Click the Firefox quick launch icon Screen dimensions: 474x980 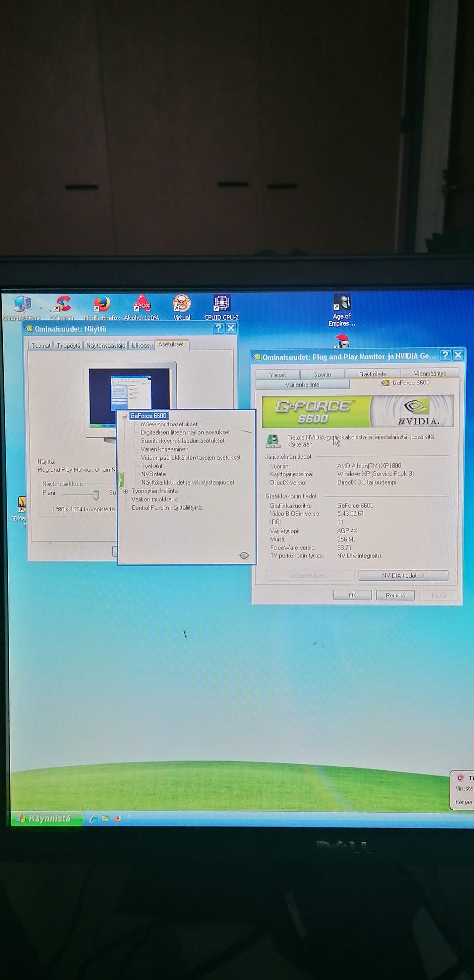point(117,818)
